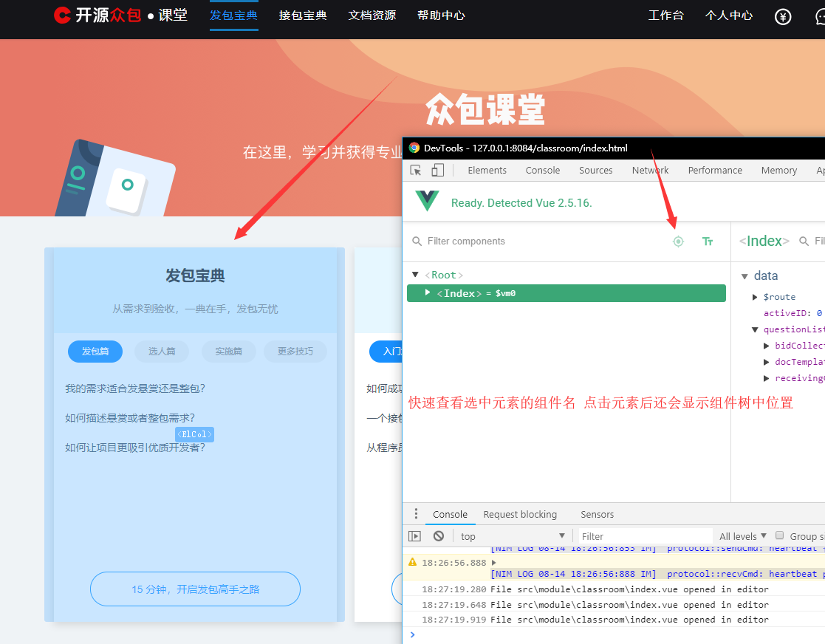825x644 pixels.
Task: Focus the console Filter input field
Action: (x=646, y=536)
